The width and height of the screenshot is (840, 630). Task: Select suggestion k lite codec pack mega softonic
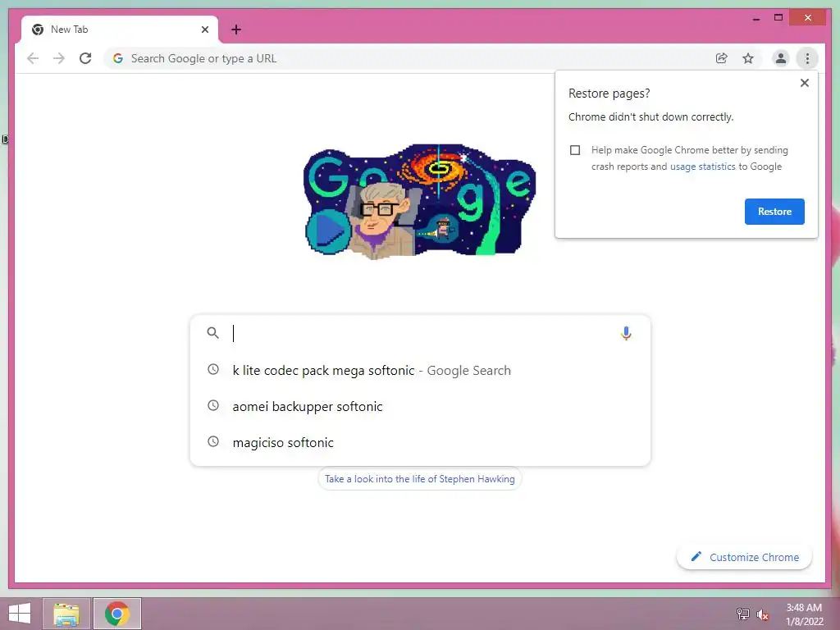(420, 370)
